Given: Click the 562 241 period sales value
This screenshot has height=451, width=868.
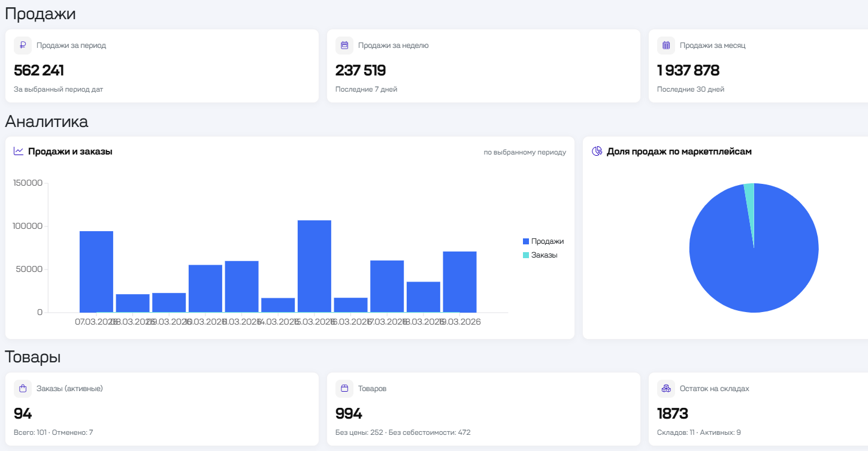Looking at the screenshot, I should [x=39, y=71].
